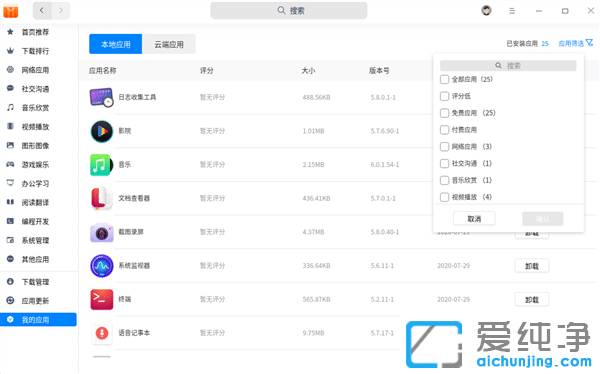Switch to the 云端应用 tab
Screen dimensions: 600x374
pyautogui.click(x=169, y=44)
